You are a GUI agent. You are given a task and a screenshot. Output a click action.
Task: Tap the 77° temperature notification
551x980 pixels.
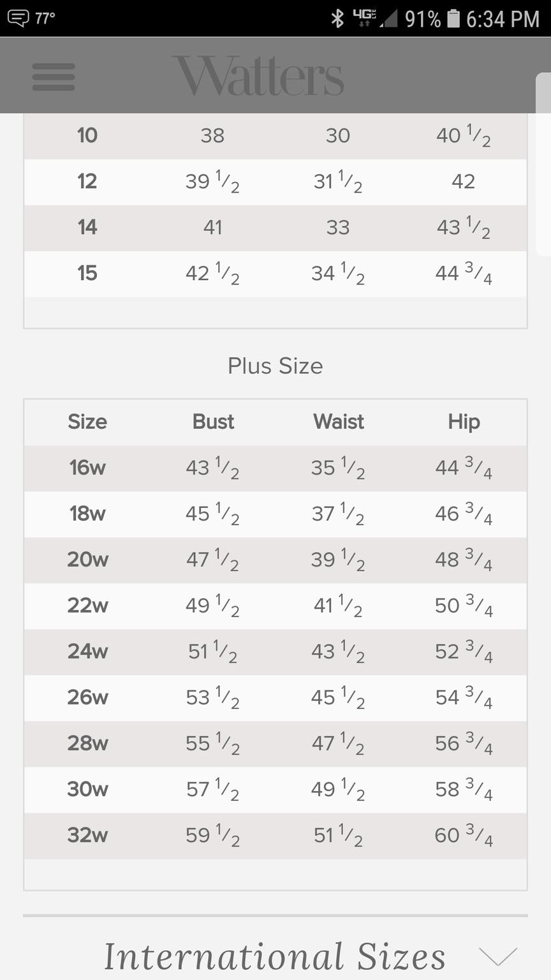tap(45, 18)
